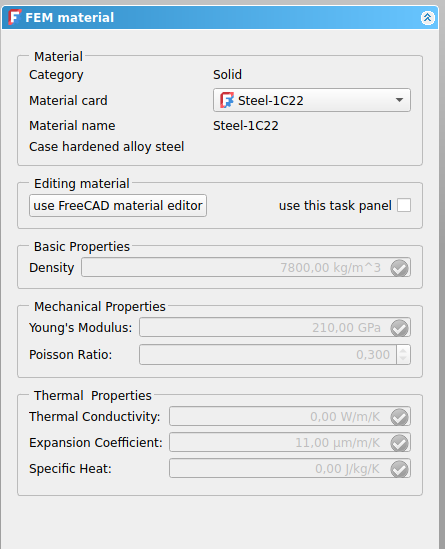Open the Material card Steel-1C22 dropdown
445x549 pixels.
(x=312, y=100)
